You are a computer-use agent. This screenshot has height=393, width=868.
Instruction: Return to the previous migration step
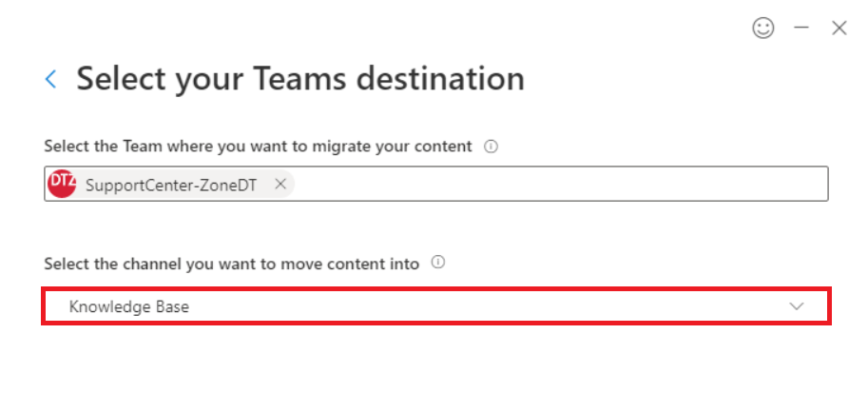pos(50,79)
